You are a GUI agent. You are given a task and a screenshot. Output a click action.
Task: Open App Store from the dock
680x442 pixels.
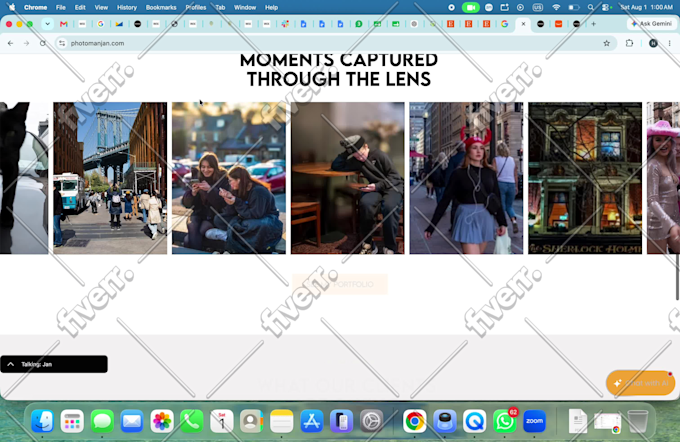click(x=311, y=421)
